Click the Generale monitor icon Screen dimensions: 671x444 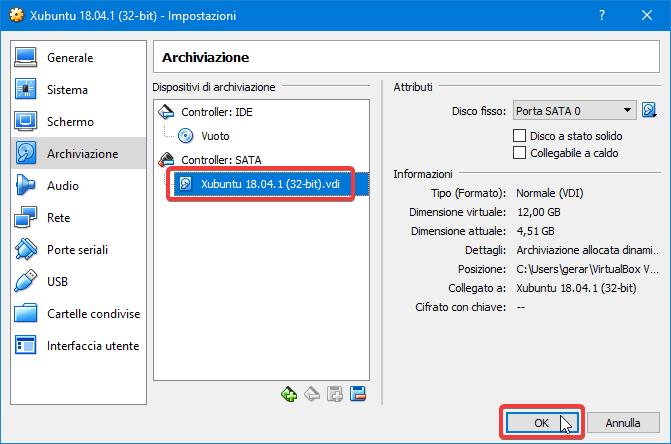tap(25, 57)
